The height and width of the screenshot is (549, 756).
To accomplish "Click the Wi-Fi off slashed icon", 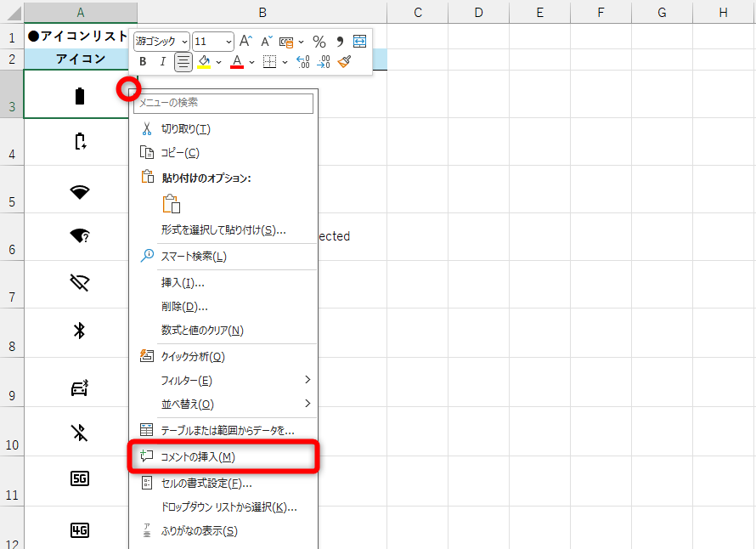I will click(80, 283).
